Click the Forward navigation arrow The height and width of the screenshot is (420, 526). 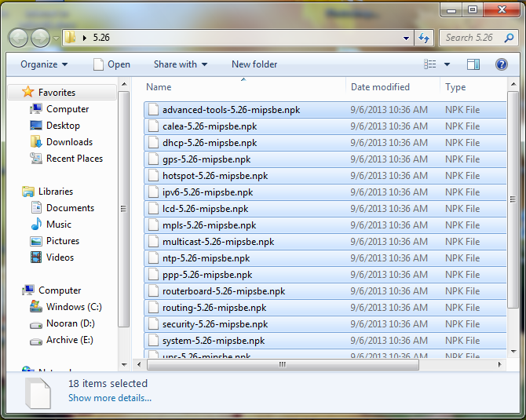(40, 38)
